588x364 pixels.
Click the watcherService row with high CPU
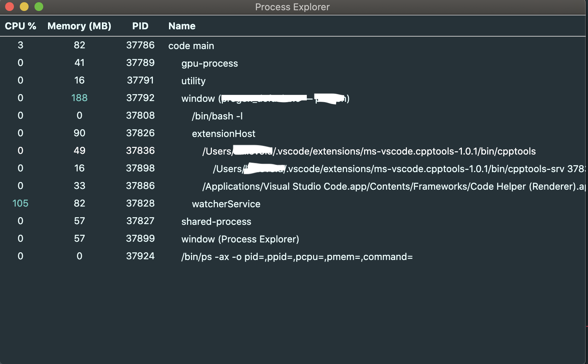(x=226, y=204)
